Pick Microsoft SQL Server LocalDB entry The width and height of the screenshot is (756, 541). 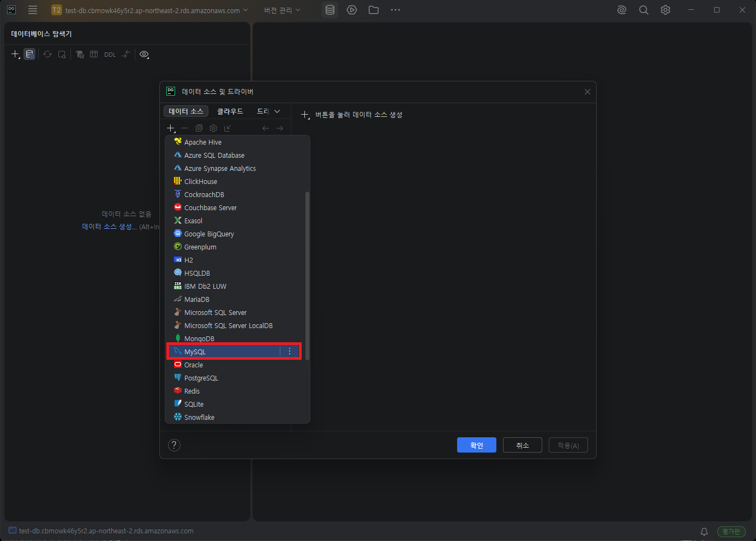tap(235, 325)
